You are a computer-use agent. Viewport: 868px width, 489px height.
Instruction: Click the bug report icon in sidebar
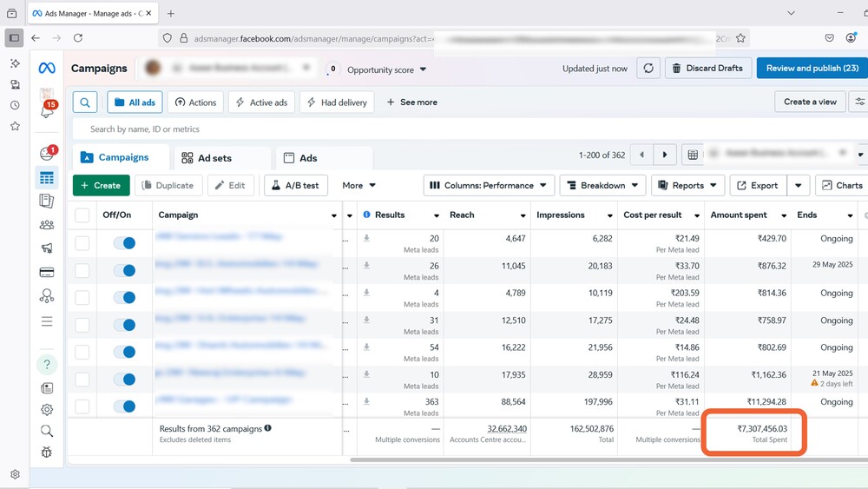(47, 453)
